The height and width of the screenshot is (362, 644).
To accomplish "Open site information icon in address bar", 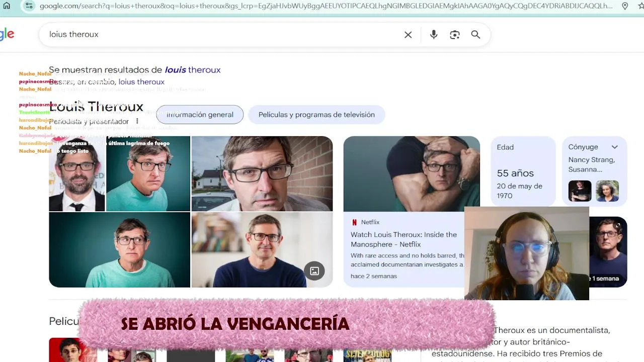I will [x=29, y=6].
